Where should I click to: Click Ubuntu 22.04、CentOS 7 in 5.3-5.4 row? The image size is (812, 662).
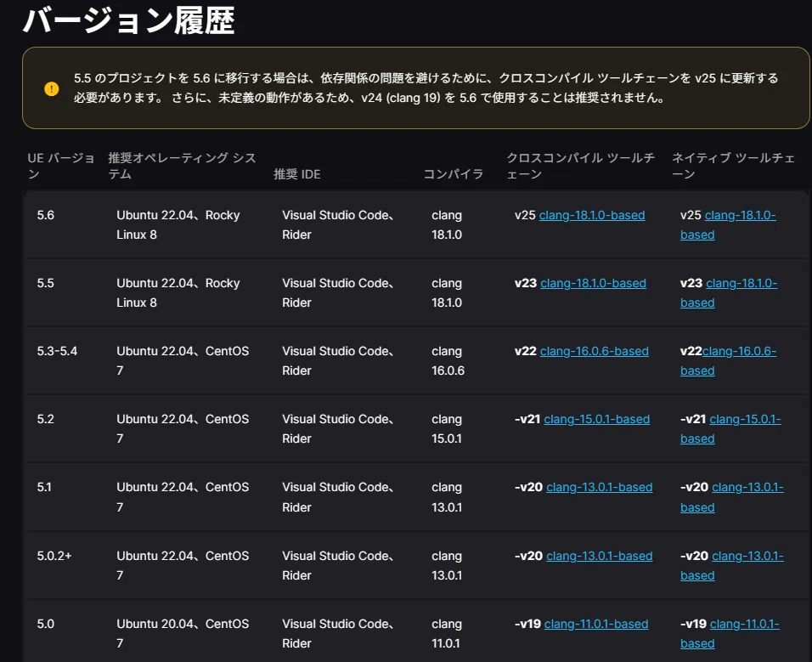183,361
